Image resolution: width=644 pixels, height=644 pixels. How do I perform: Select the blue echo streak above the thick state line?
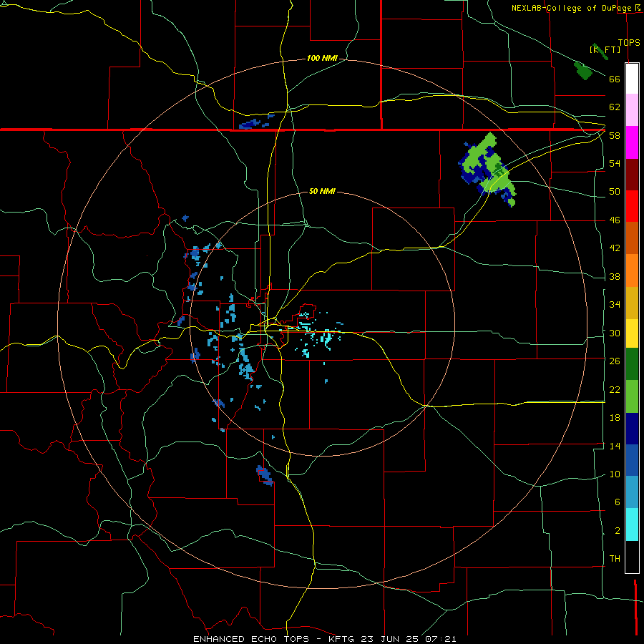pyautogui.click(x=255, y=122)
